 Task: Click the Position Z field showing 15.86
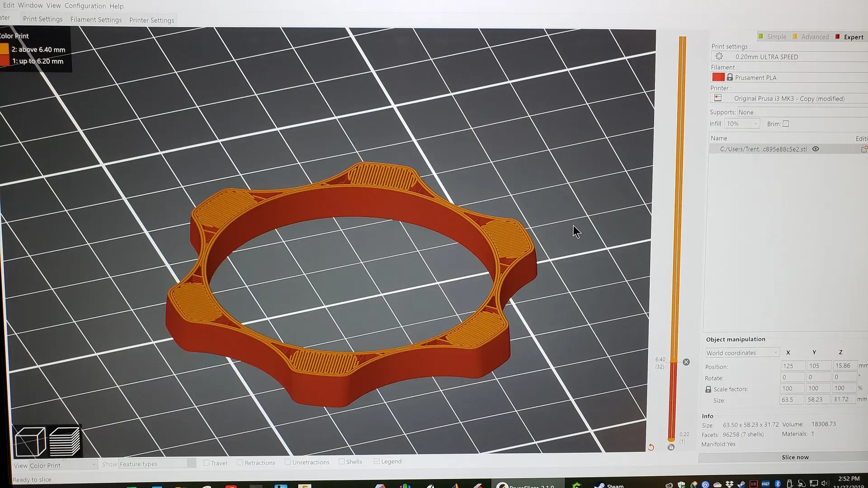tap(844, 365)
